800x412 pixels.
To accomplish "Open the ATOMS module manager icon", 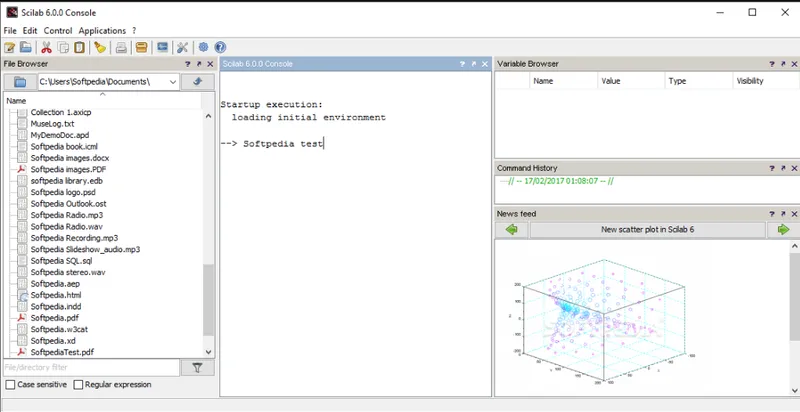I will 141,47.
